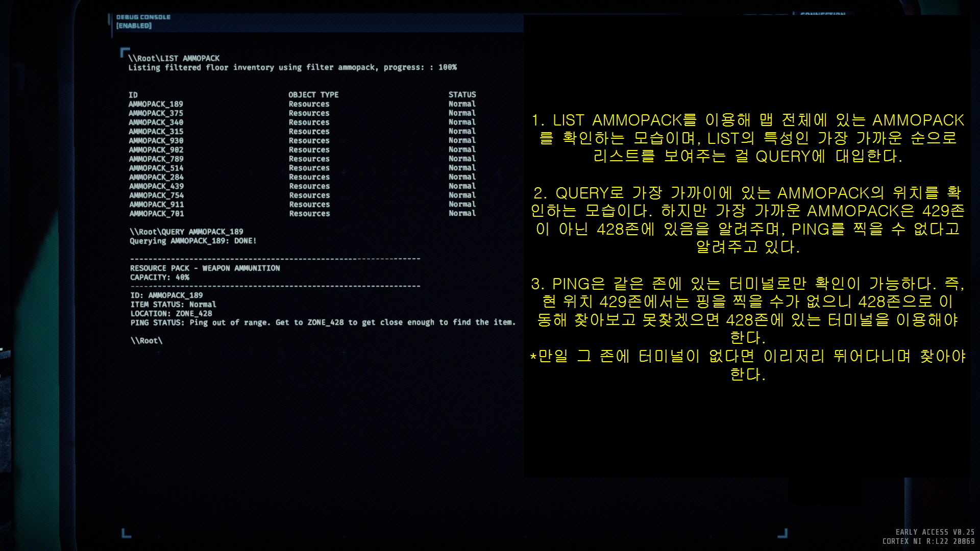This screenshot has width=980, height=551.
Task: Click AMMOPACK_701 at list bottom
Action: tap(156, 214)
